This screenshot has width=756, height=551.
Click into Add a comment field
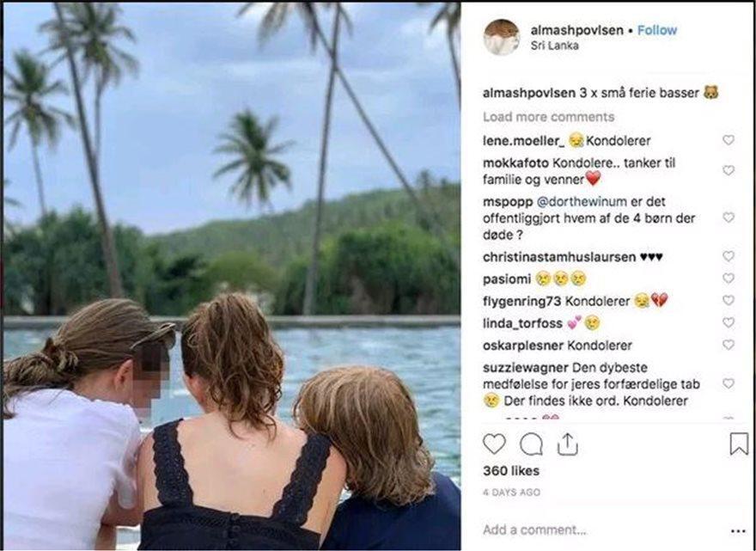point(584,530)
